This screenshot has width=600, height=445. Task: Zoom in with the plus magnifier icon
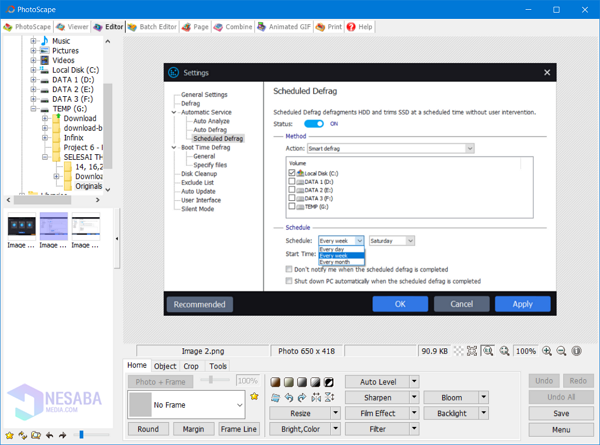click(547, 351)
